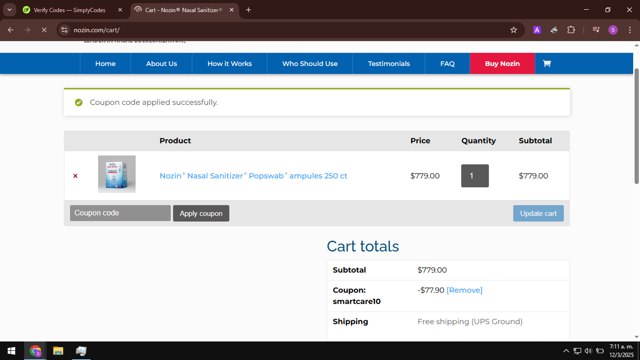Open the volume icon in system tray
Viewport: 640px width, 360px height.
tap(588, 351)
